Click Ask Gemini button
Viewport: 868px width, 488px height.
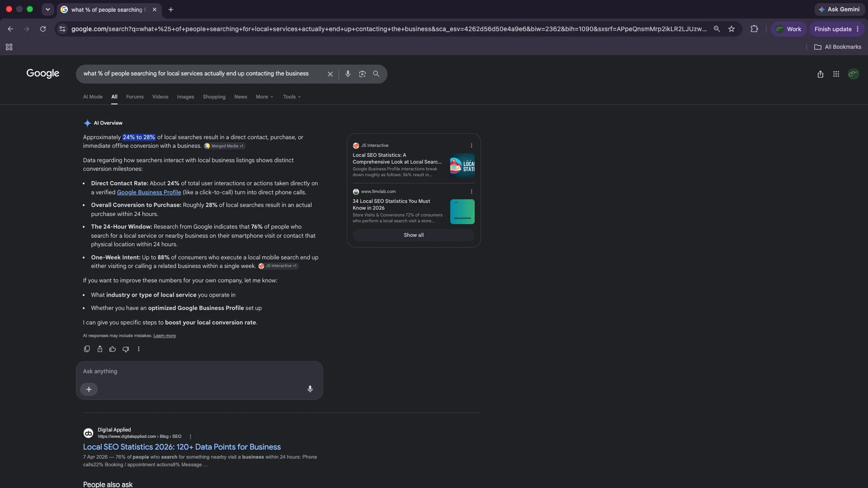tap(840, 9)
